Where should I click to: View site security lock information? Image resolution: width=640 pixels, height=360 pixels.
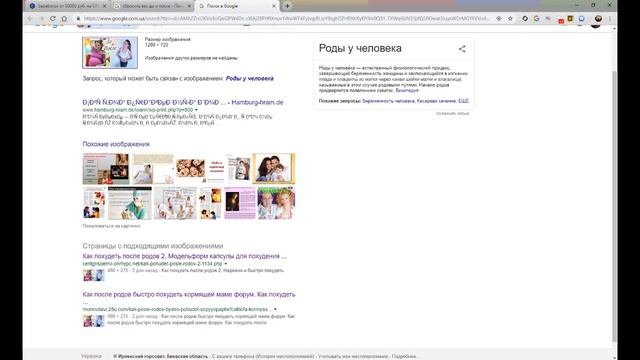tap(78, 18)
